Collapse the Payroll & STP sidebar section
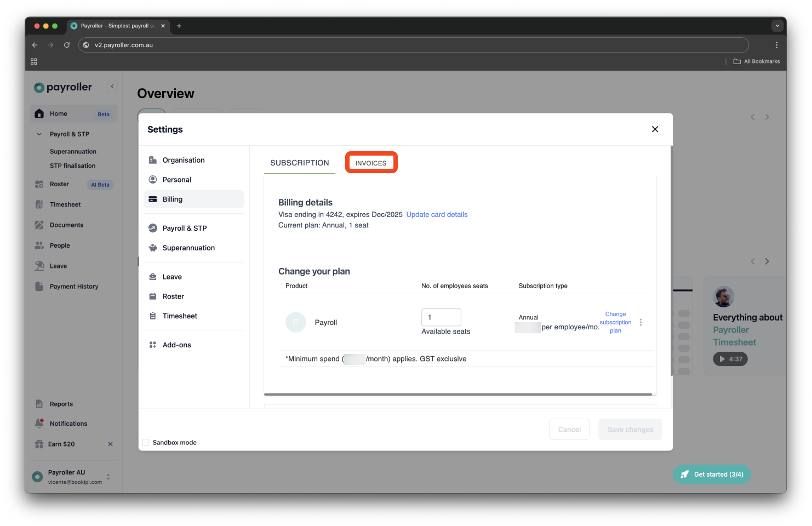 [x=38, y=134]
